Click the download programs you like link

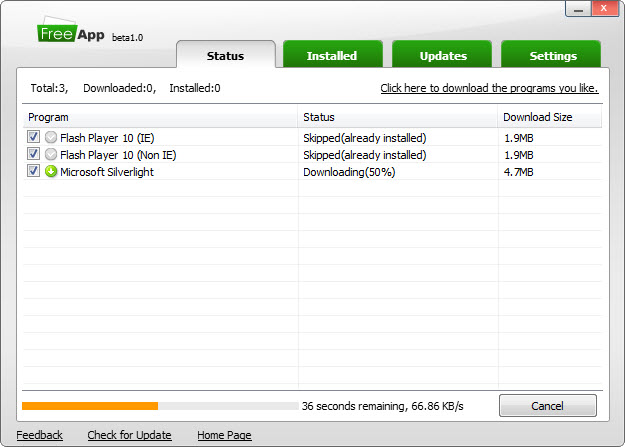(489, 88)
